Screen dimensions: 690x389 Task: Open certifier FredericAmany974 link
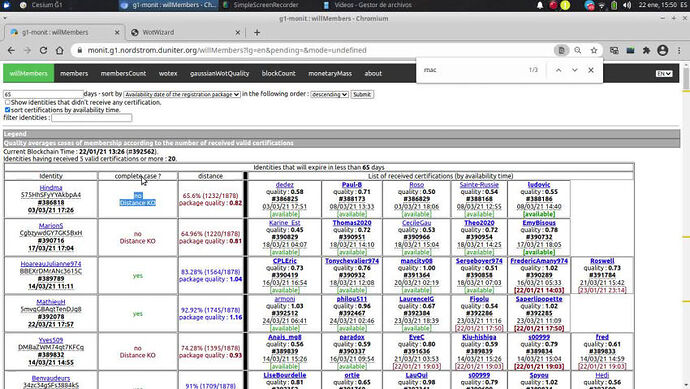(539, 261)
